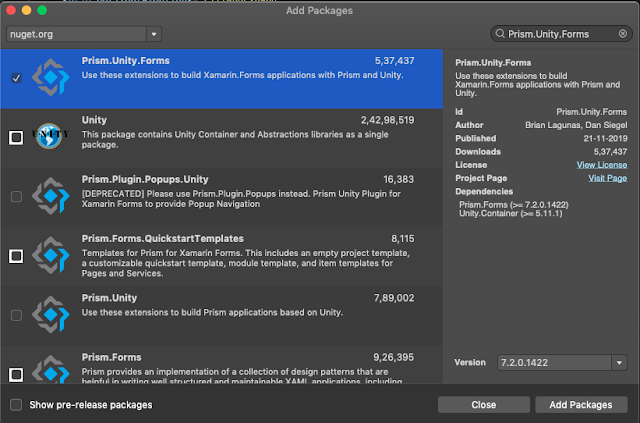640x423 pixels.
Task: Check the Prism.Plugin.Popups.Unity checkbox
Action: 16,196
